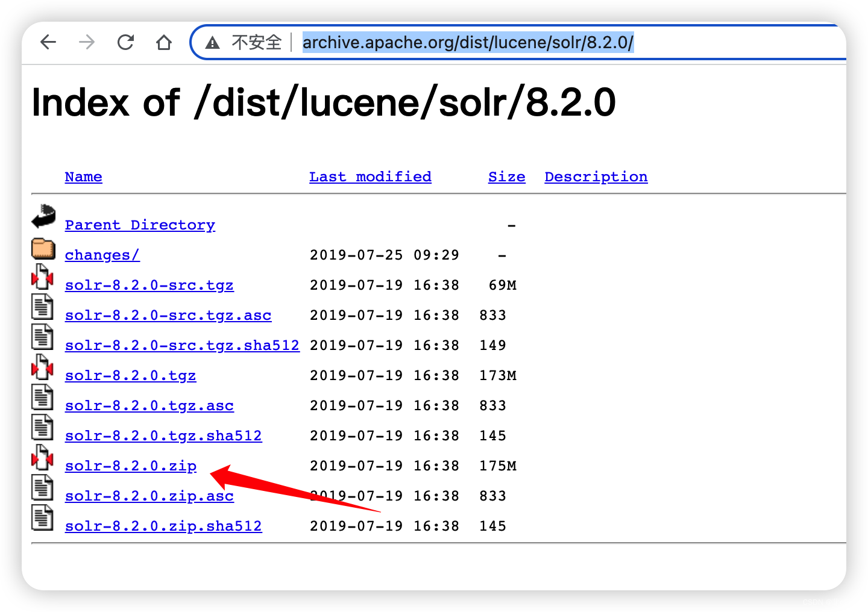
Task: Open the browser home page icon
Action: [x=163, y=42]
